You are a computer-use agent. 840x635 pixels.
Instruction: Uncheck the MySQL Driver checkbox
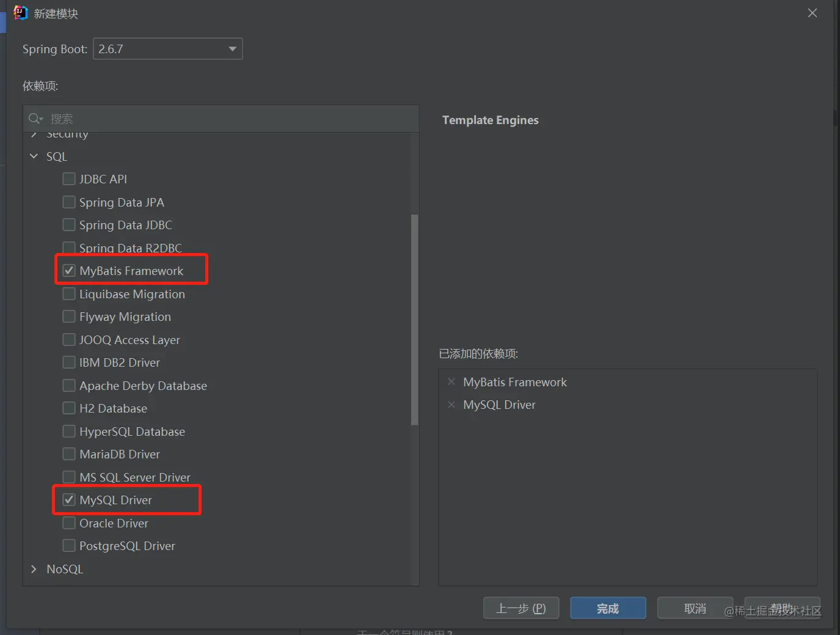69,500
